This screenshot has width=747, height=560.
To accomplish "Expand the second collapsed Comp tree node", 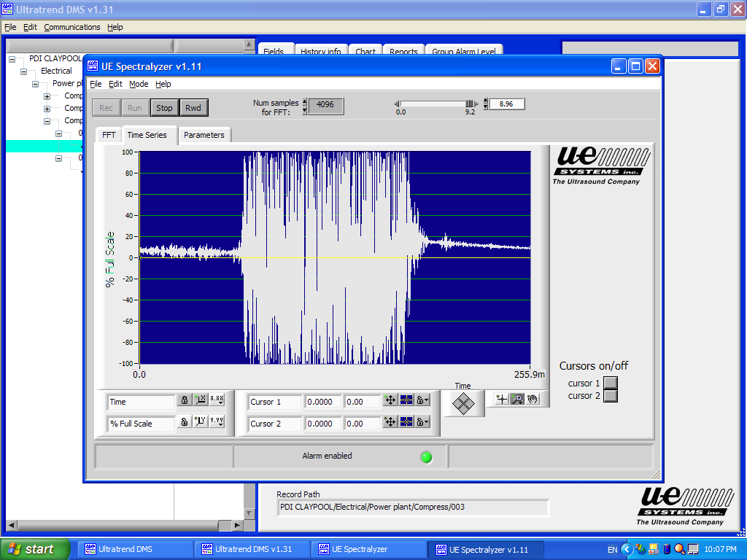I will 47,109.
